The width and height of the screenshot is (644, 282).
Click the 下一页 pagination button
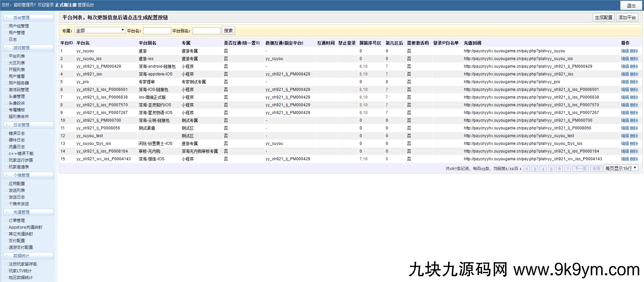(x=581, y=169)
